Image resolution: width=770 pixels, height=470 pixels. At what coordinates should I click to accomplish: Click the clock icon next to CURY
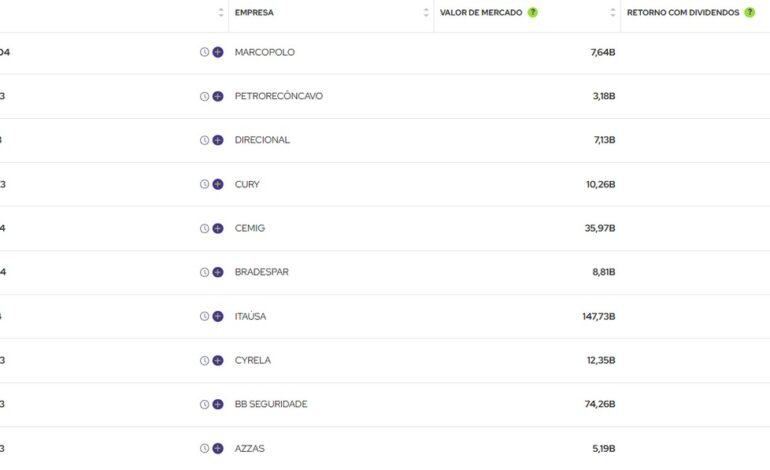[x=204, y=184]
